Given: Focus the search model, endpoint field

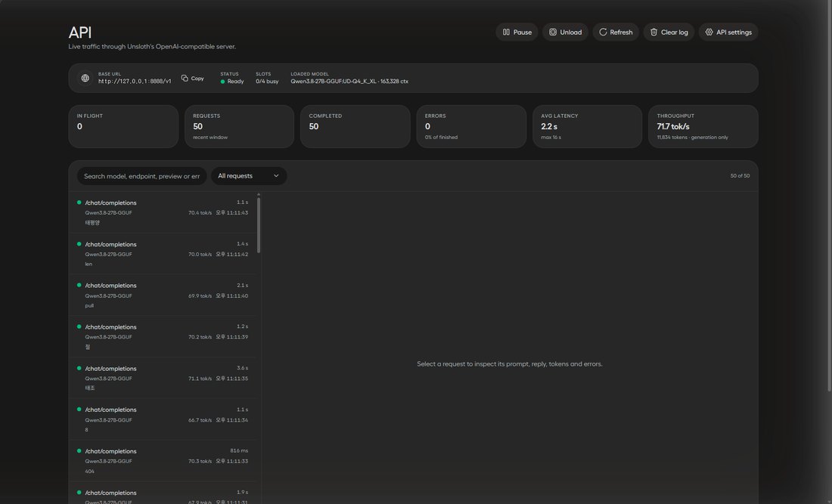Looking at the screenshot, I should [x=141, y=176].
